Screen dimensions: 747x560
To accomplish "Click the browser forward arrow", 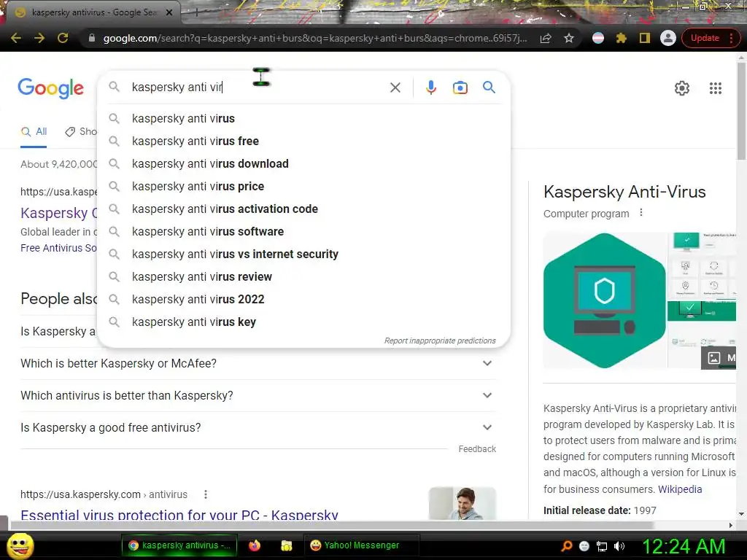I will coord(39,38).
